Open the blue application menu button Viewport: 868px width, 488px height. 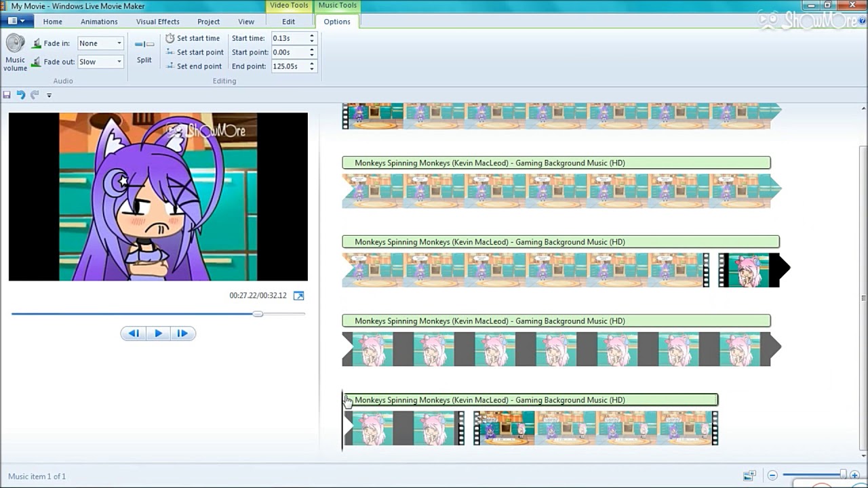click(x=16, y=21)
